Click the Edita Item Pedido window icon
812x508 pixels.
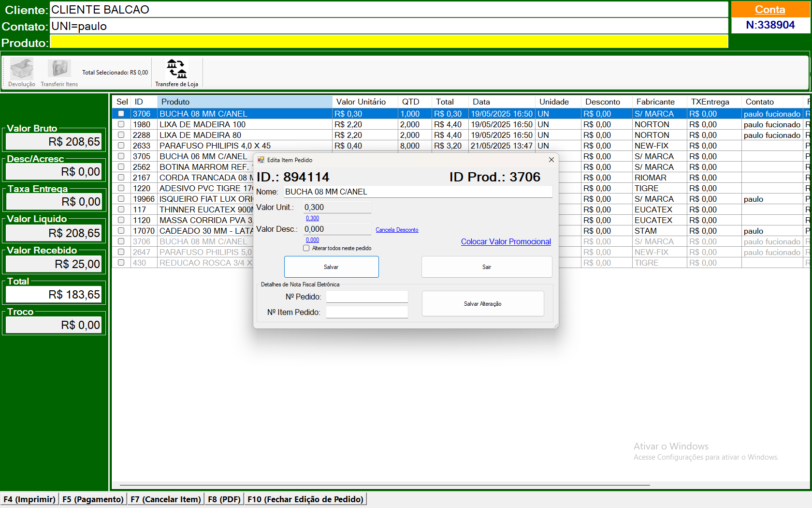261,160
